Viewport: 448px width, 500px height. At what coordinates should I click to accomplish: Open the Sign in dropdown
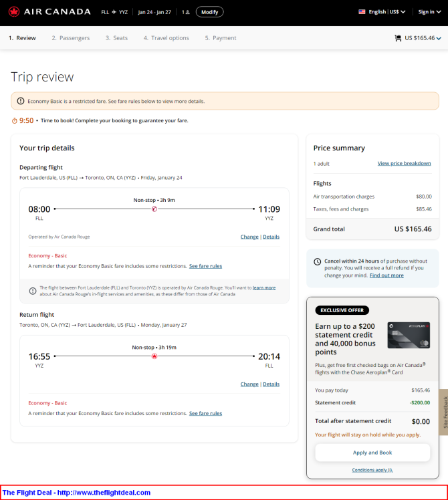[429, 12]
